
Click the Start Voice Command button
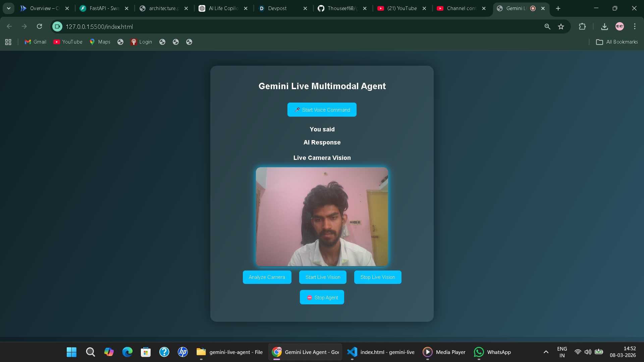coord(322,110)
